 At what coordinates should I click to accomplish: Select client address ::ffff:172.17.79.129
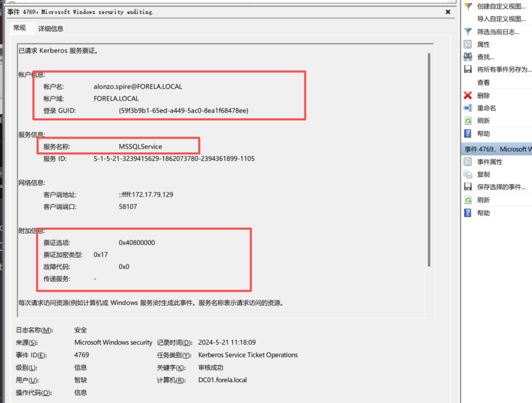pyautogui.click(x=146, y=195)
